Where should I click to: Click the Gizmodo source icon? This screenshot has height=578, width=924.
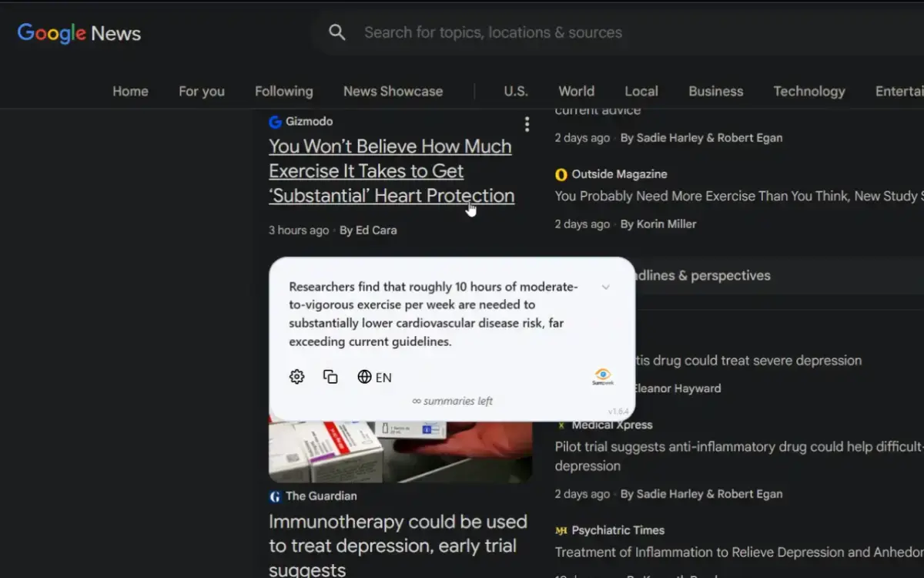(x=275, y=122)
